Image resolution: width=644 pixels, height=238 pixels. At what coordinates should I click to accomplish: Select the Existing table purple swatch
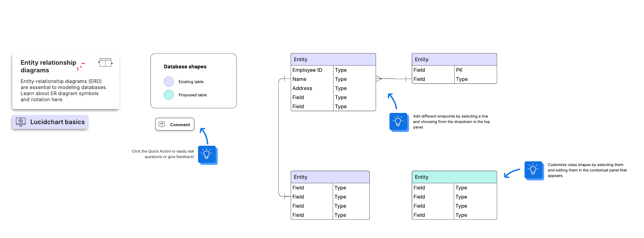point(169,82)
